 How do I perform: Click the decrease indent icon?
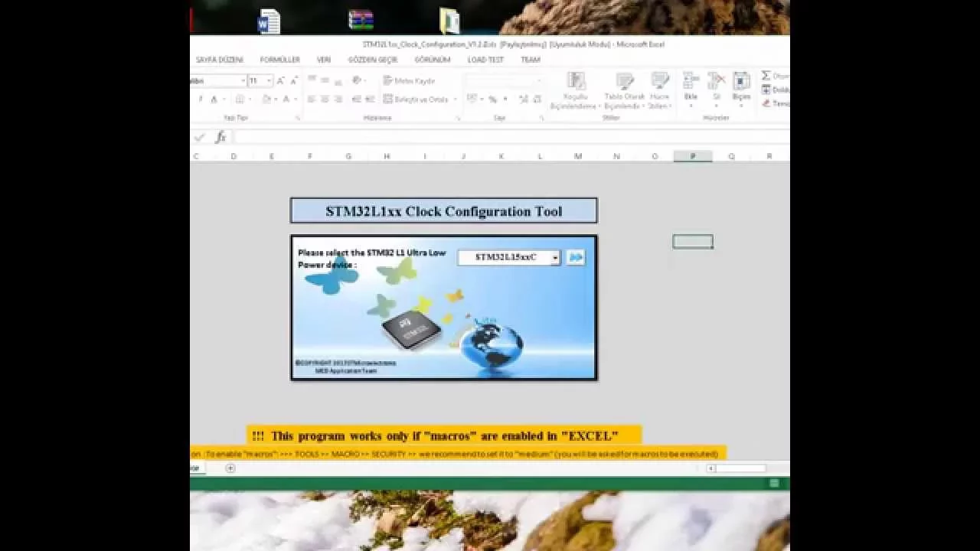click(x=357, y=99)
